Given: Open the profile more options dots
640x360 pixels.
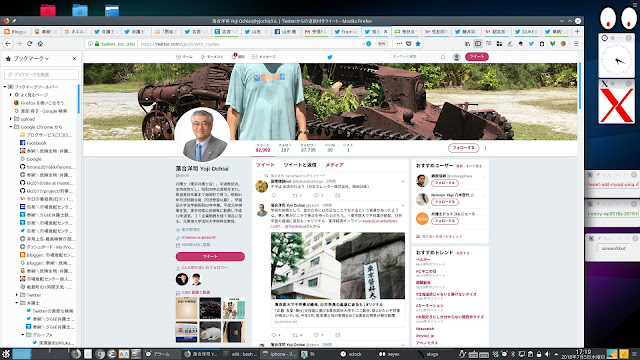Looking at the screenshot, I should pyautogui.click(x=485, y=148).
